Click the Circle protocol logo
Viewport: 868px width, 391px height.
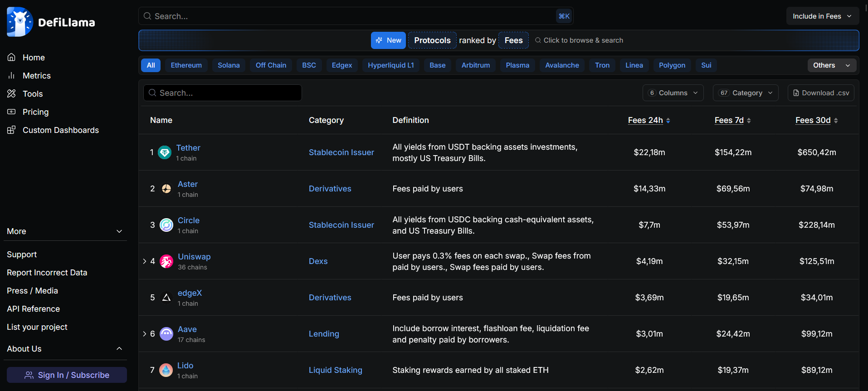[x=166, y=225]
